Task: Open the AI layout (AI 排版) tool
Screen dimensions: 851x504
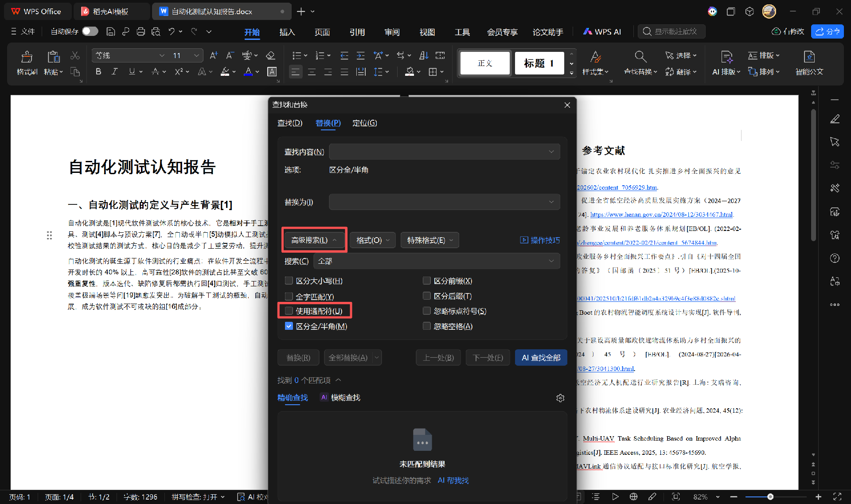Action: 726,63
